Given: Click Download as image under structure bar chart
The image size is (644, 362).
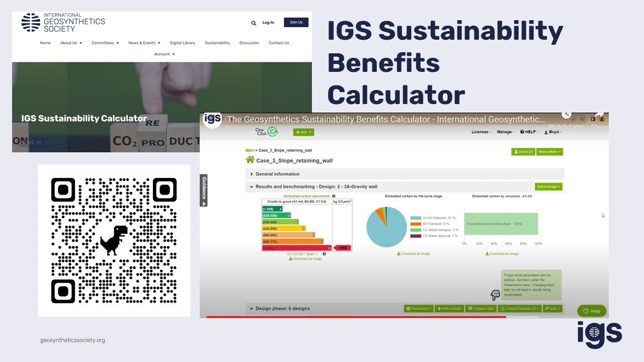Looking at the screenshot, I should (x=502, y=254).
